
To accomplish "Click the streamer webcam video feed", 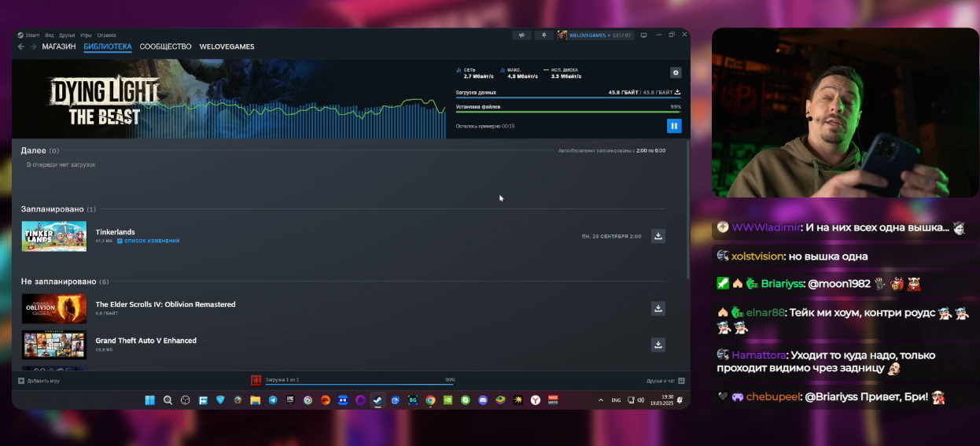I will pyautogui.click(x=845, y=112).
